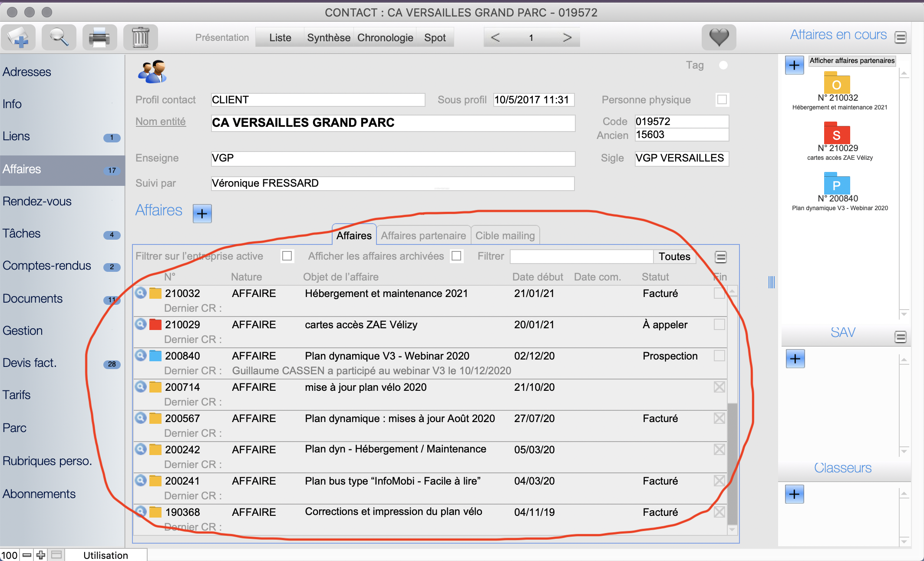
Task: Click the heart favorite icon
Action: [x=719, y=37]
